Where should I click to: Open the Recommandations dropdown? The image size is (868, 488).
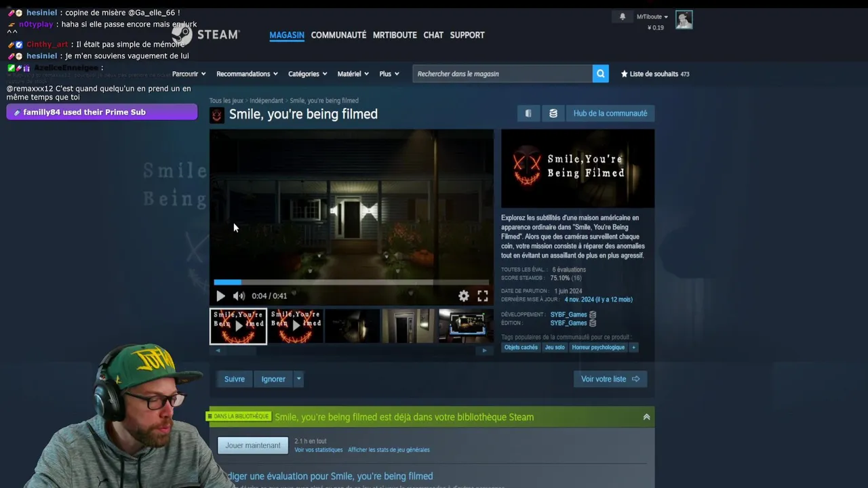click(248, 74)
